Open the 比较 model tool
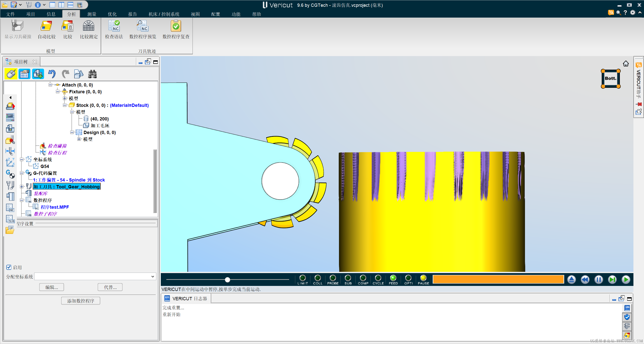The height and width of the screenshot is (344, 644). pos(68,30)
